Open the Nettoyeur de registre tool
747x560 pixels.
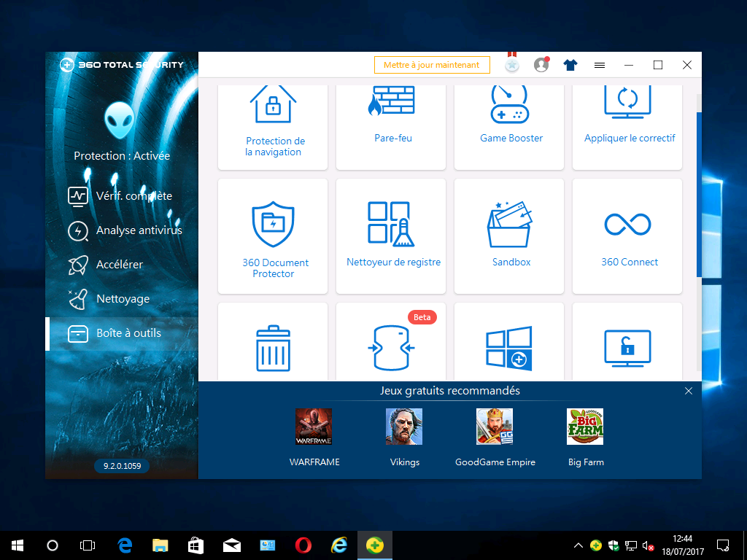pyautogui.click(x=391, y=233)
